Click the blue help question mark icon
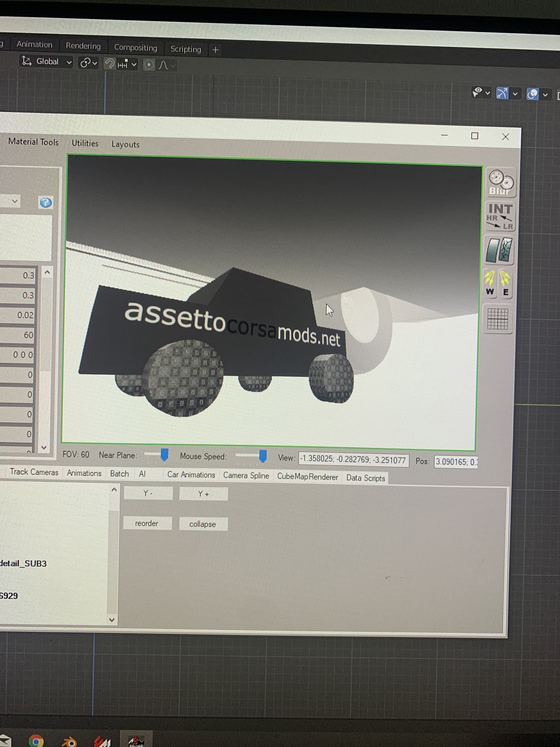The width and height of the screenshot is (560, 747). (x=46, y=203)
